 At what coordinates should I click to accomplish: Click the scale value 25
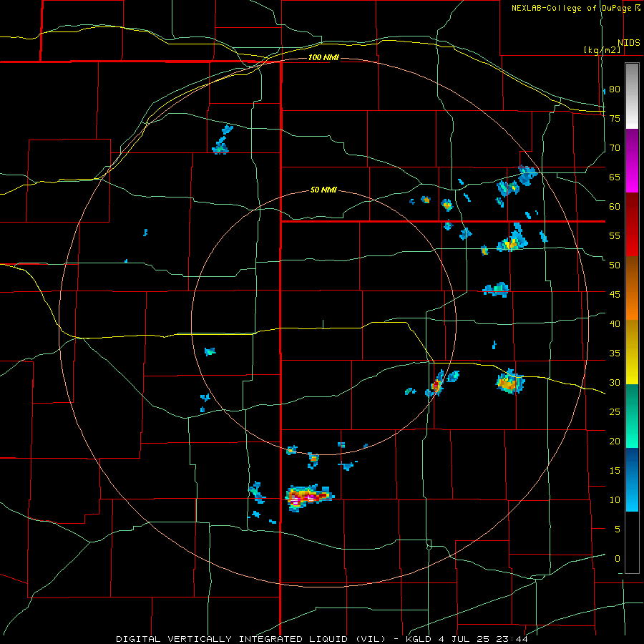pyautogui.click(x=615, y=412)
